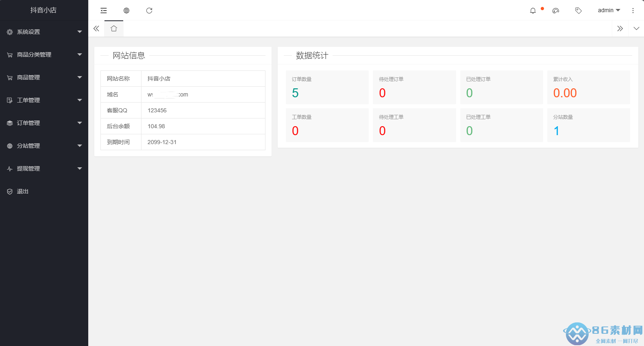Open the vertical three-dot more menu
The width and height of the screenshot is (644, 346).
[x=633, y=11]
